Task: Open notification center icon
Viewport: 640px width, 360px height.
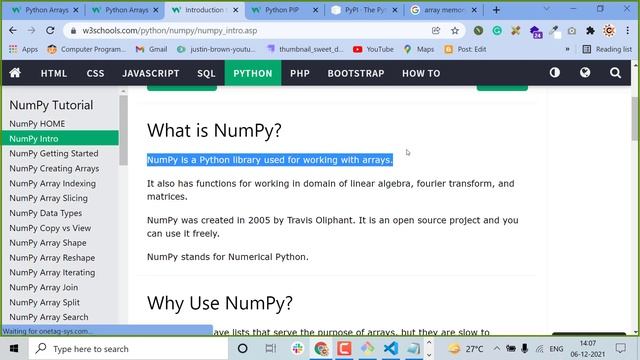Action: pos(621,349)
